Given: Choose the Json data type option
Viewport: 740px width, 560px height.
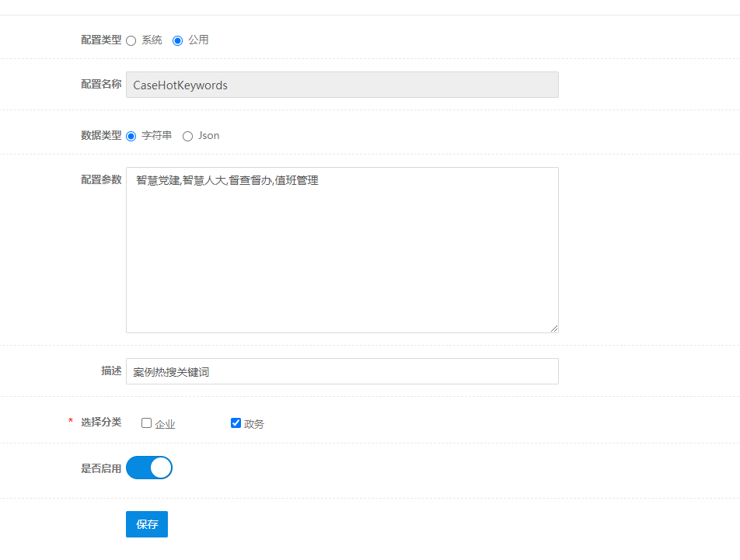Looking at the screenshot, I should 188,136.
